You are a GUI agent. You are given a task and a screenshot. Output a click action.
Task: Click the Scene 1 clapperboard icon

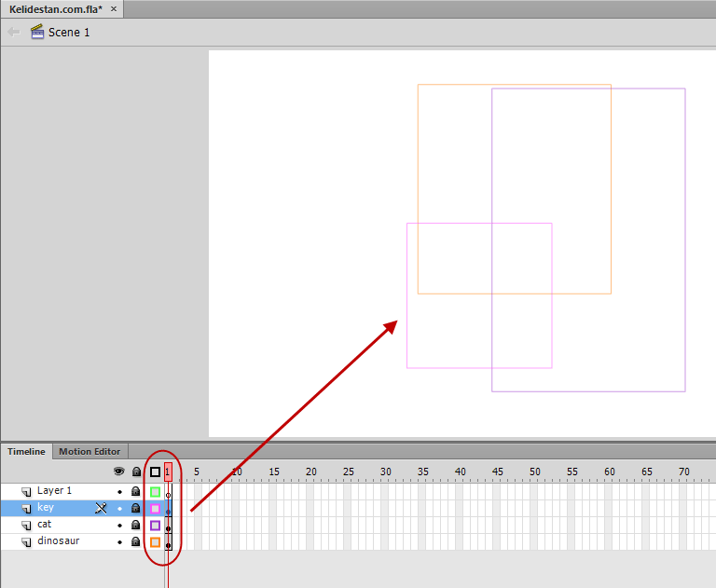click(x=37, y=32)
